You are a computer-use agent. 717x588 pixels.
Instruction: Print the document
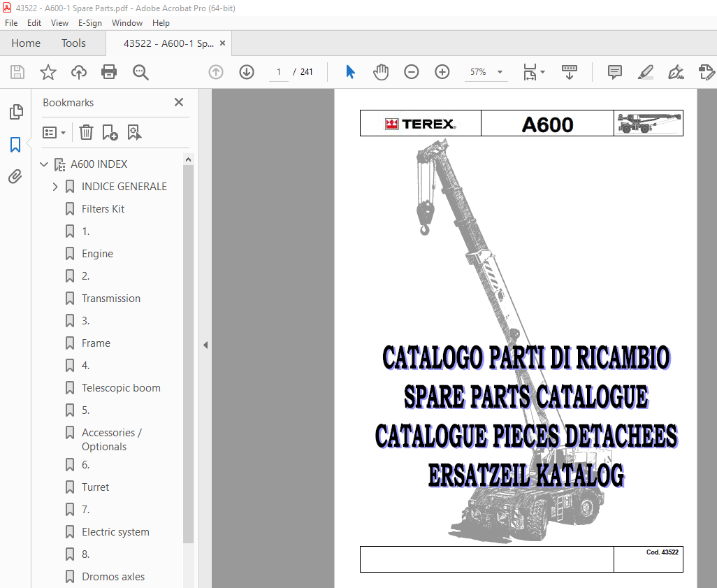(109, 72)
